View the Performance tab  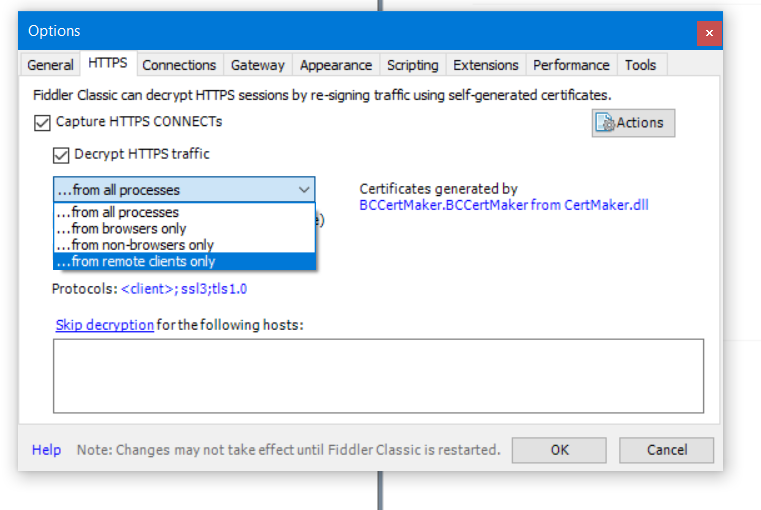[x=571, y=65]
